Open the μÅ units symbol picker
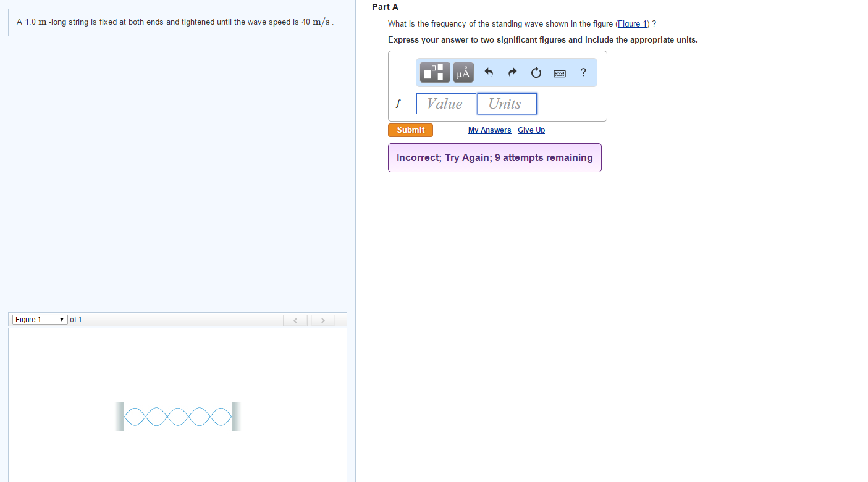The height and width of the screenshot is (482, 868). [463, 72]
